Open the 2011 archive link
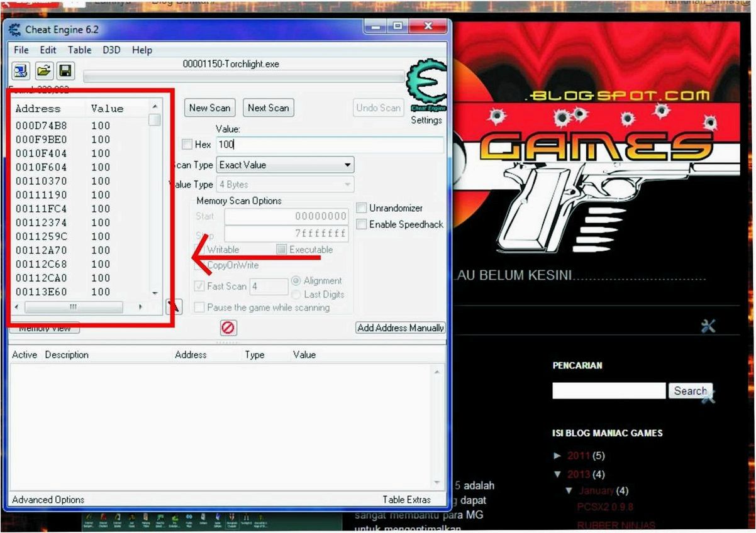This screenshot has width=756, height=533. click(579, 456)
